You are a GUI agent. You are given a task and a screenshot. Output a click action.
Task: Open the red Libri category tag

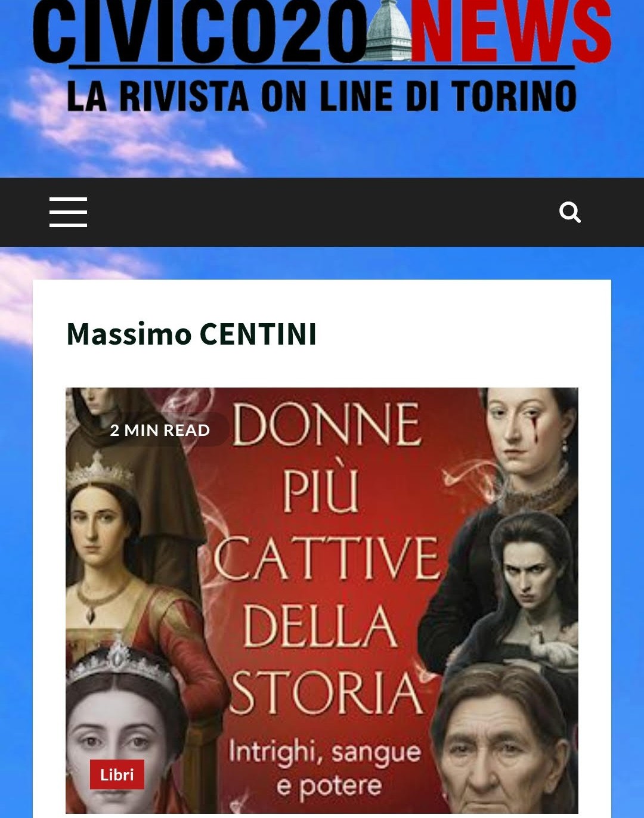click(x=117, y=774)
